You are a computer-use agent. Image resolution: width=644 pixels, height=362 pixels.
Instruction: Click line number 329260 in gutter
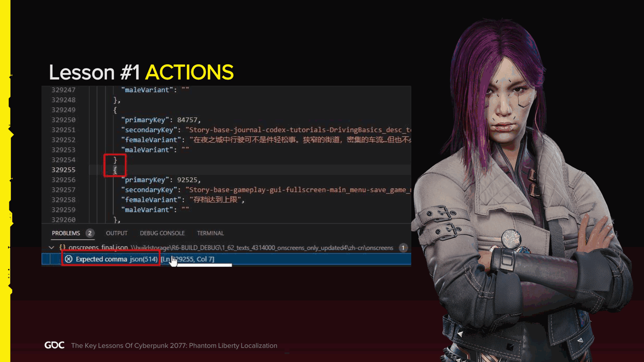tap(63, 220)
